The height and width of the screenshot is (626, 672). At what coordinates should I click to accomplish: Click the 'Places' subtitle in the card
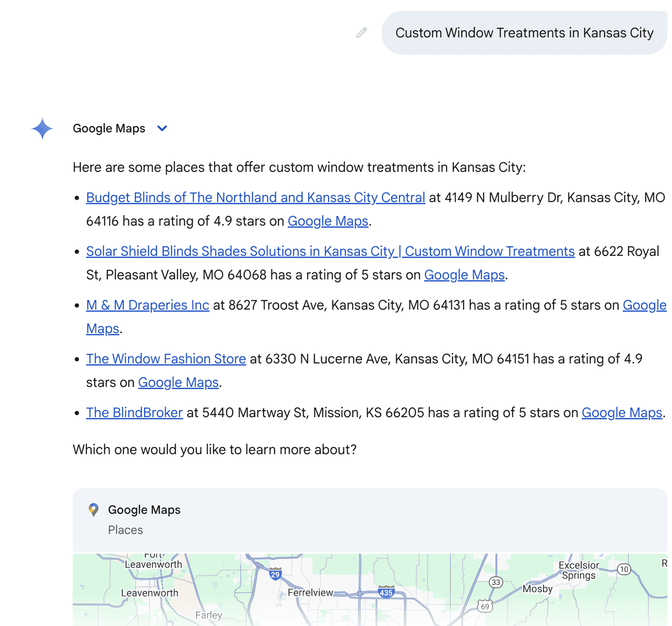[125, 530]
